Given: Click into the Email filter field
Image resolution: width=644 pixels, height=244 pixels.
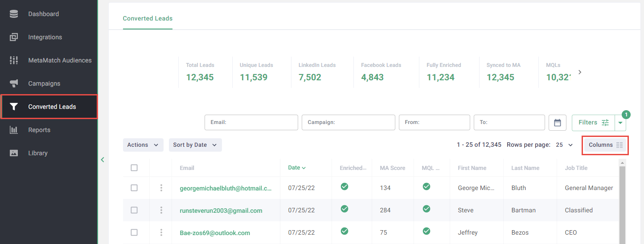Looking at the screenshot, I should coord(251,122).
